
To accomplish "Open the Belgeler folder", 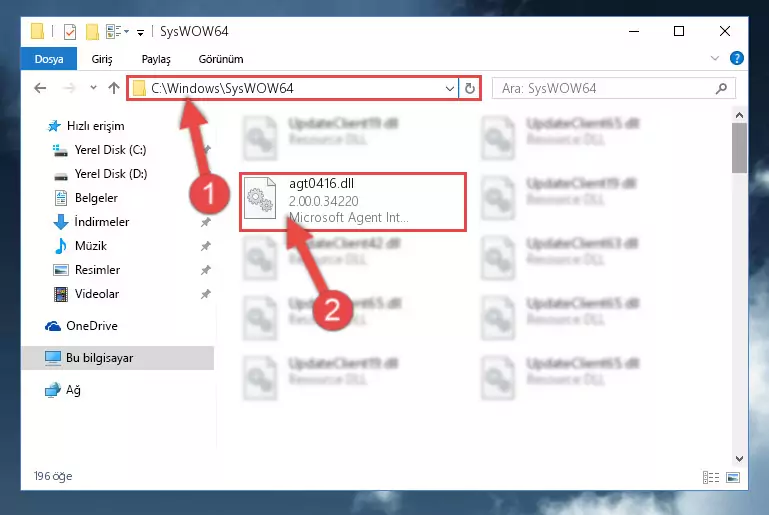I will (x=96, y=198).
